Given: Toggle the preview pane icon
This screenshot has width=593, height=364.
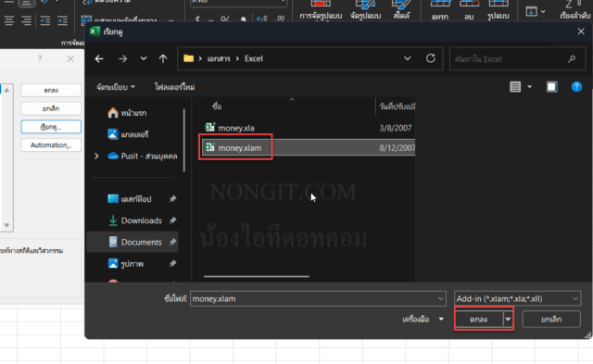Looking at the screenshot, I should click(552, 87).
